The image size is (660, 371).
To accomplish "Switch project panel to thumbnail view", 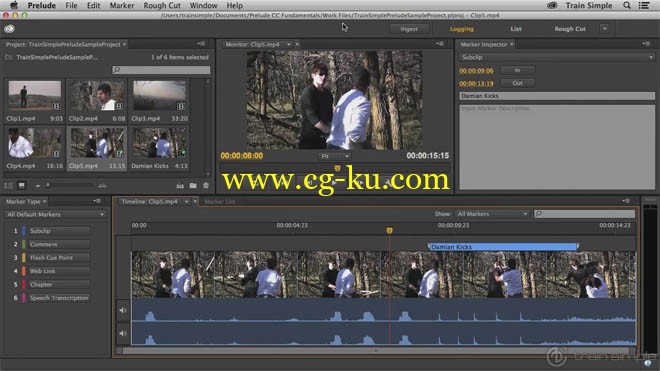I will (x=21, y=185).
